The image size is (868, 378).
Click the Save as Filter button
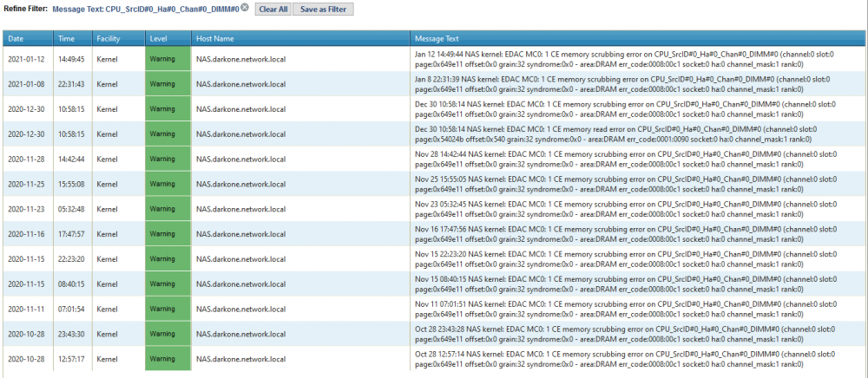click(x=323, y=10)
